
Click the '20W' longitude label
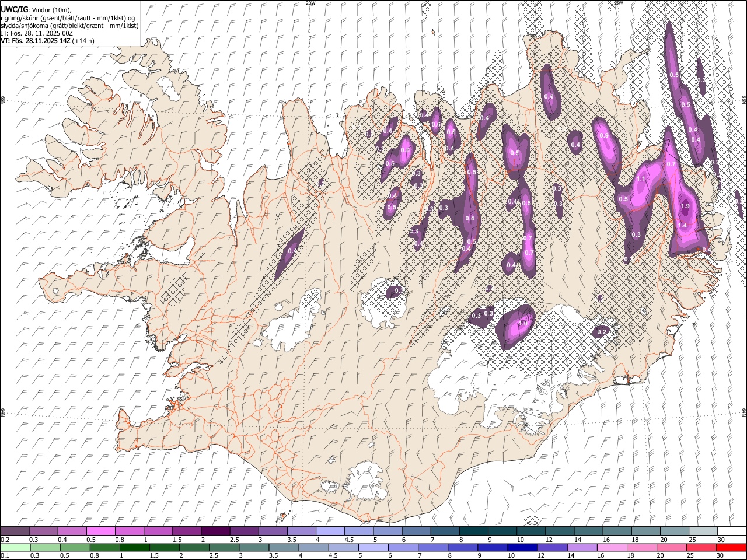(x=310, y=3)
